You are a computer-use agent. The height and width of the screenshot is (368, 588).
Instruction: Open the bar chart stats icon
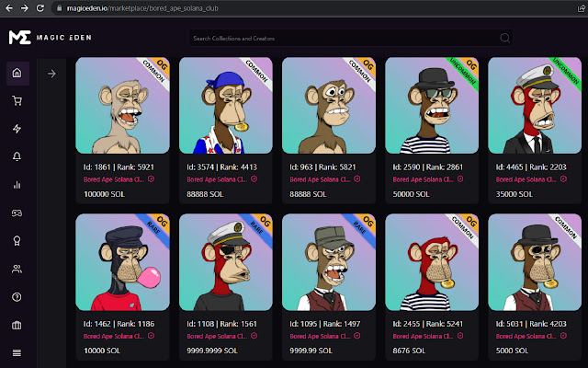click(x=17, y=185)
